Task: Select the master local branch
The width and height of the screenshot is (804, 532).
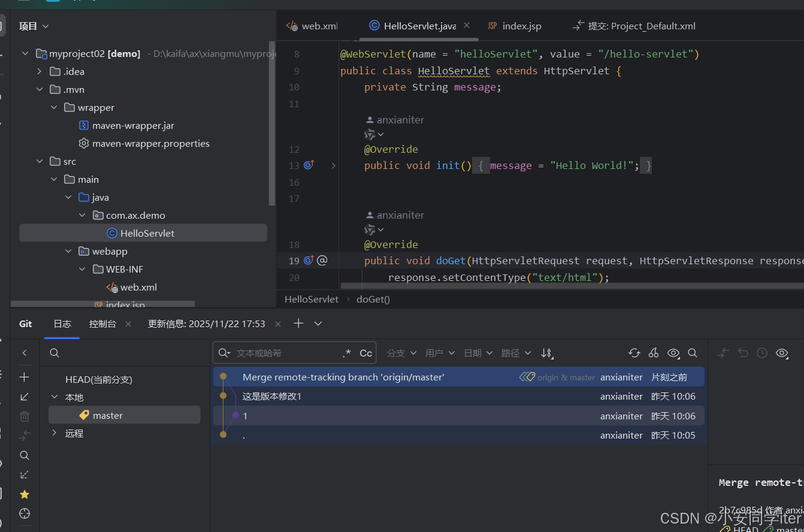Action: click(x=108, y=415)
